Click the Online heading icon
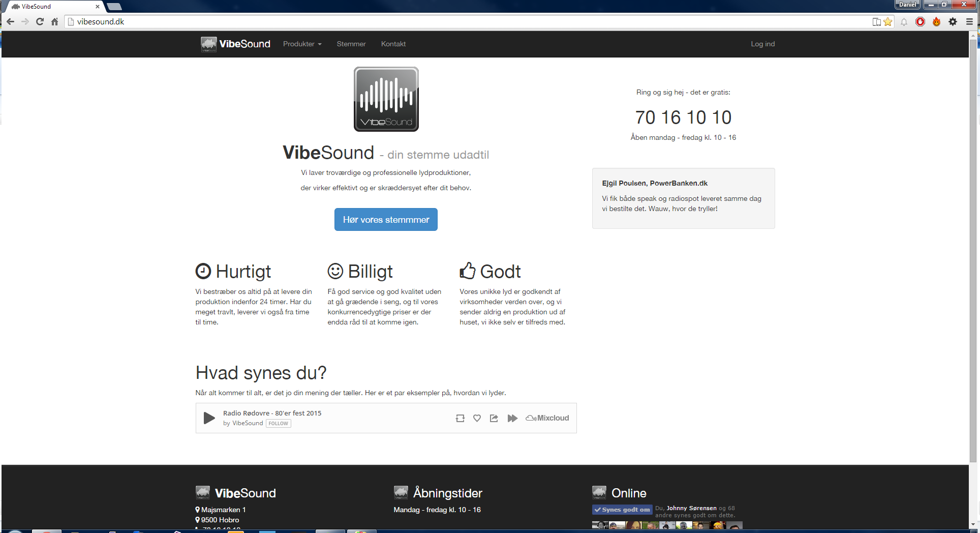The height and width of the screenshot is (533, 980). (x=599, y=492)
